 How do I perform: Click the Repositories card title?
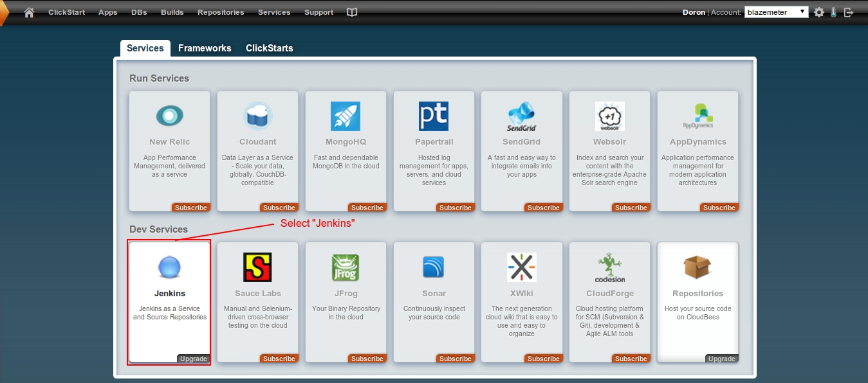point(698,293)
